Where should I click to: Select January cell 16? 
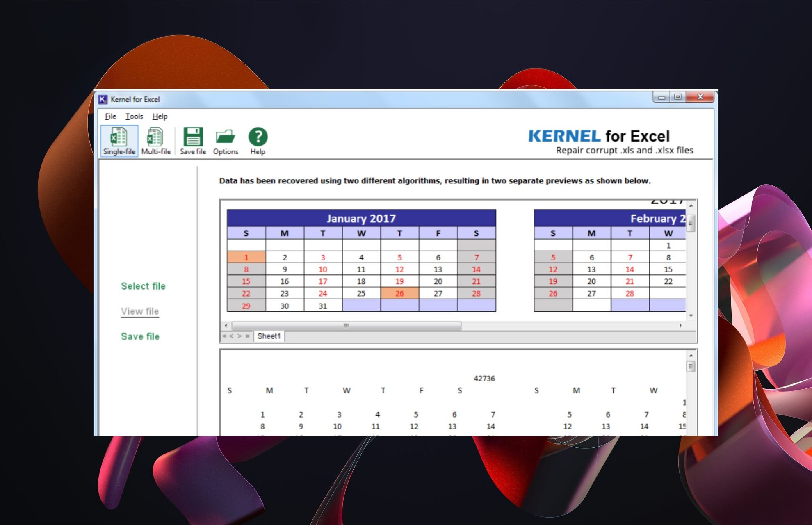point(285,281)
